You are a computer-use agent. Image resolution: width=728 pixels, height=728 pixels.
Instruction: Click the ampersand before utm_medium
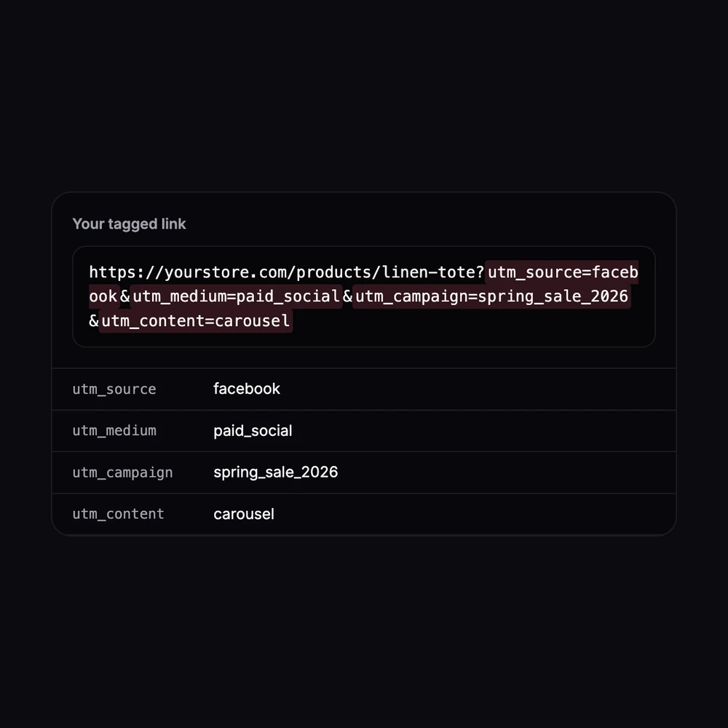click(x=125, y=296)
